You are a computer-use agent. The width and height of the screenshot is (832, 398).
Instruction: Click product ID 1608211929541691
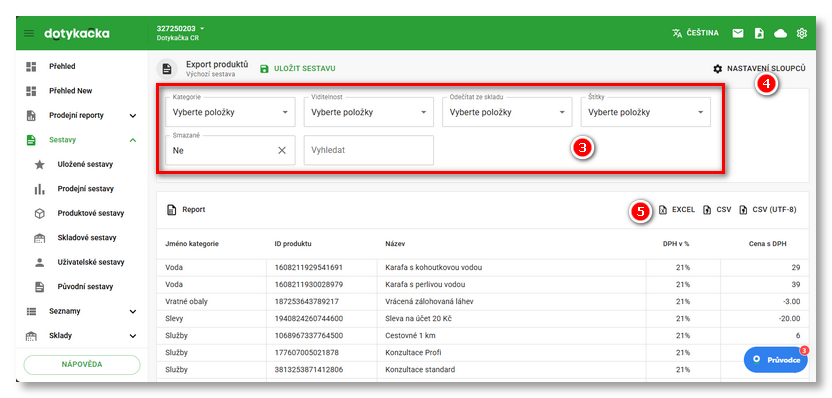tap(309, 267)
